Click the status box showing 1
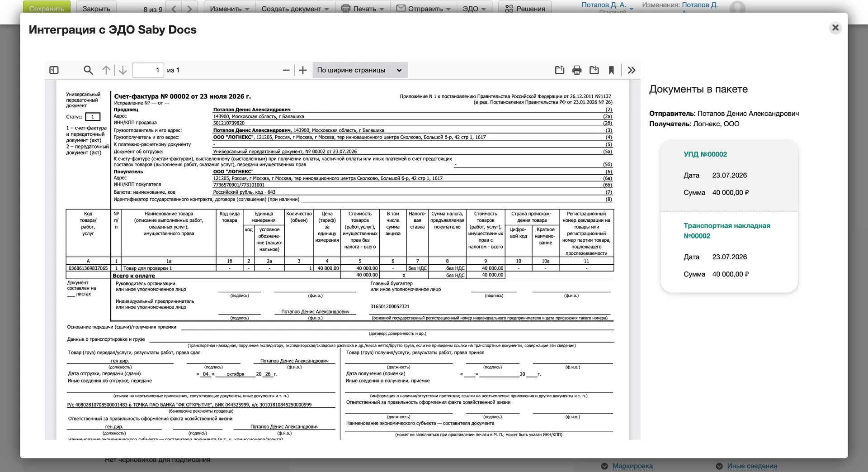Screen dimensions: 868x472 (93, 117)
